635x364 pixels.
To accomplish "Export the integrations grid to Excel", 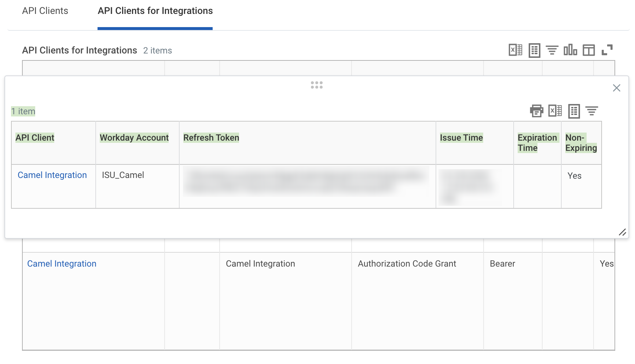I will [515, 50].
